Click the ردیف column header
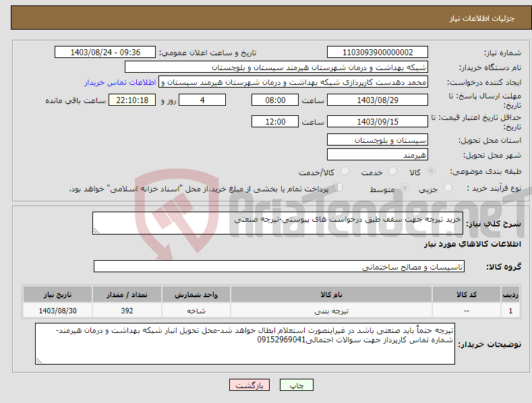This screenshot has width=532, height=403. 510,294
